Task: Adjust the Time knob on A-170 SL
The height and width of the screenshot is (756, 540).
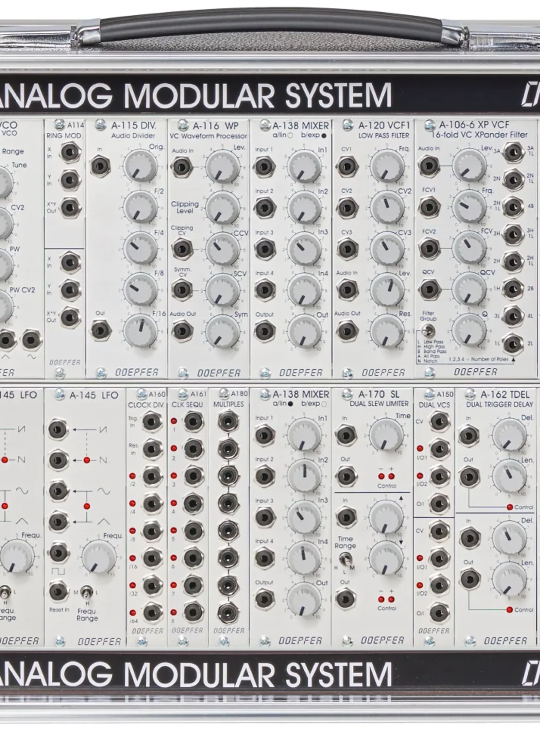Action: (386, 435)
